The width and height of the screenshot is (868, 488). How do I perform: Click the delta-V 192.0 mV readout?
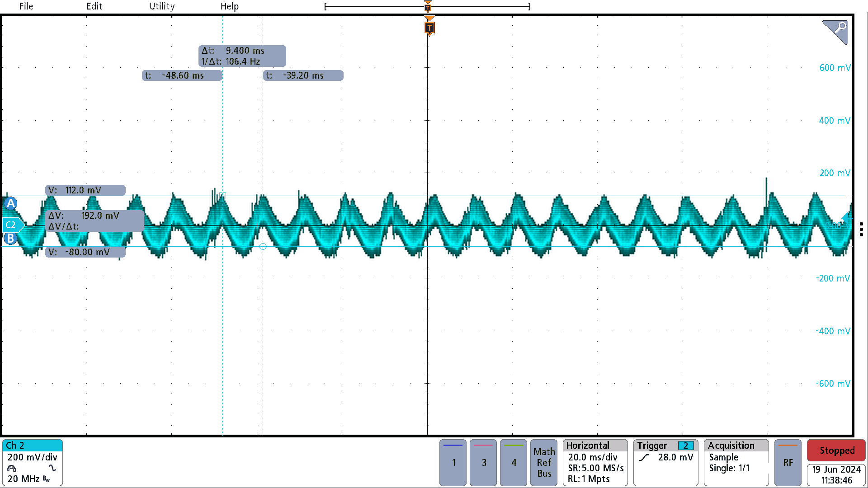pyautogui.click(x=94, y=221)
